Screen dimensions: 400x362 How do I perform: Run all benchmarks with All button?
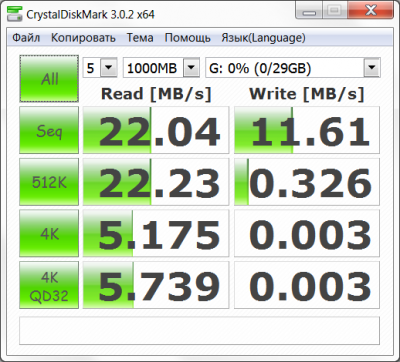49,79
